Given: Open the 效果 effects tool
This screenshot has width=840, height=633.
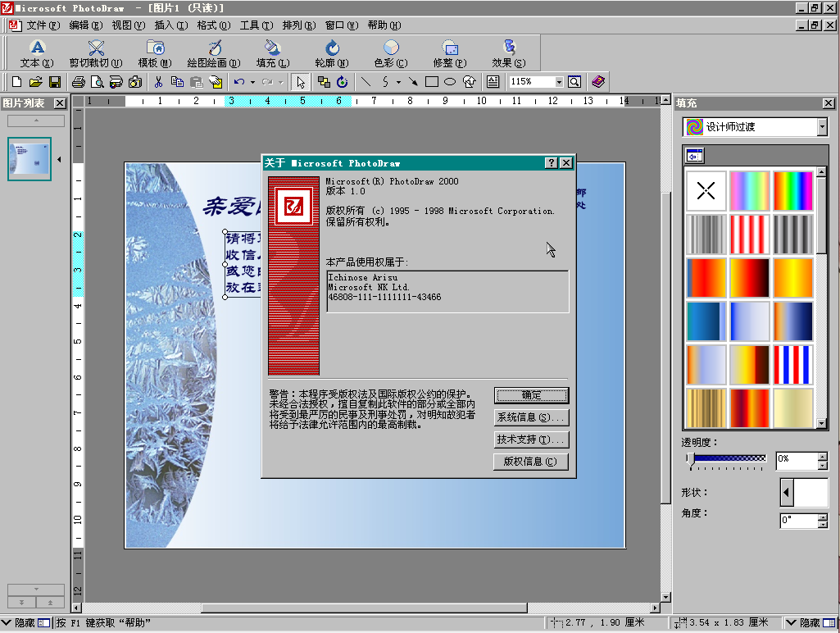Looking at the screenshot, I should [508, 53].
